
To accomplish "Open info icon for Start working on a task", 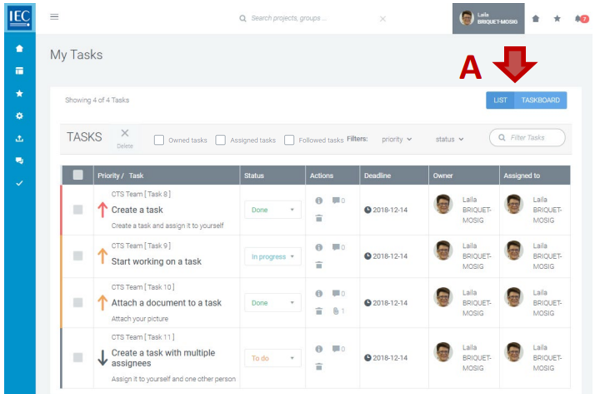I will [x=319, y=247].
